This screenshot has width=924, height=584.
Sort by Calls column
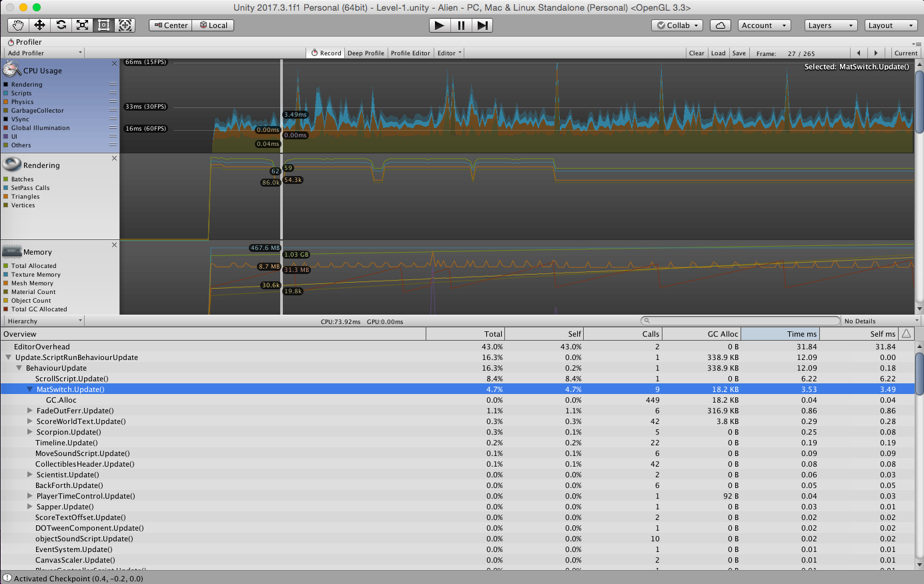click(x=622, y=334)
